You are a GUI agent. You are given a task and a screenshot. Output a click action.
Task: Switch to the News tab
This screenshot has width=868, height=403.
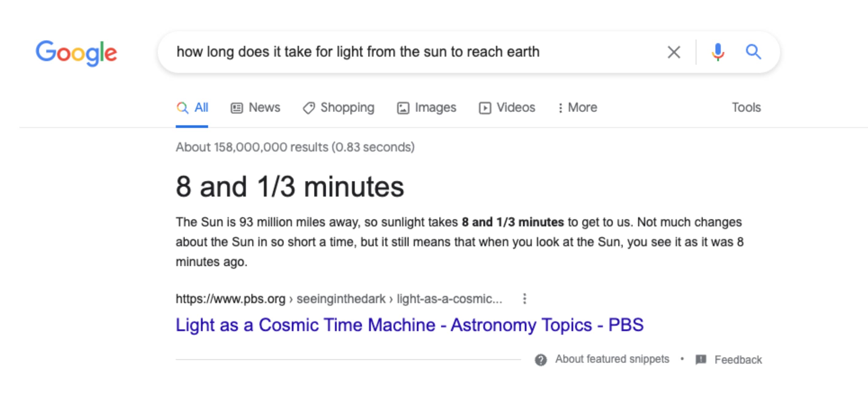[x=255, y=107]
